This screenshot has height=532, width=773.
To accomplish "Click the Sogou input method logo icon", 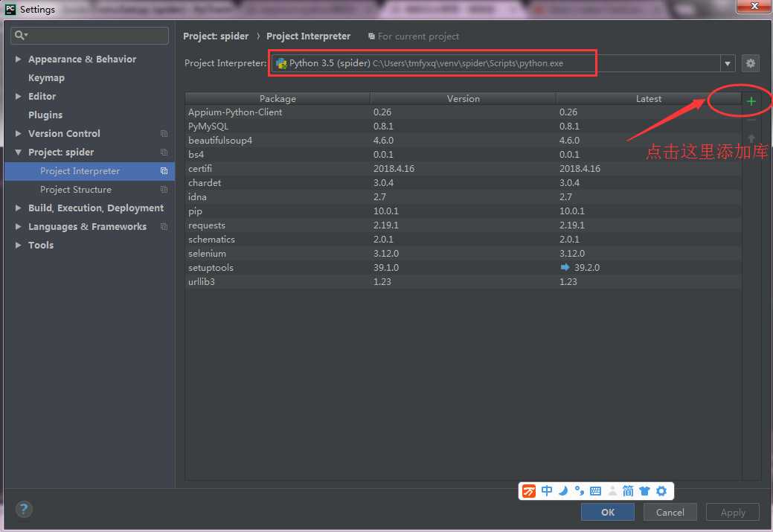I will [529, 491].
